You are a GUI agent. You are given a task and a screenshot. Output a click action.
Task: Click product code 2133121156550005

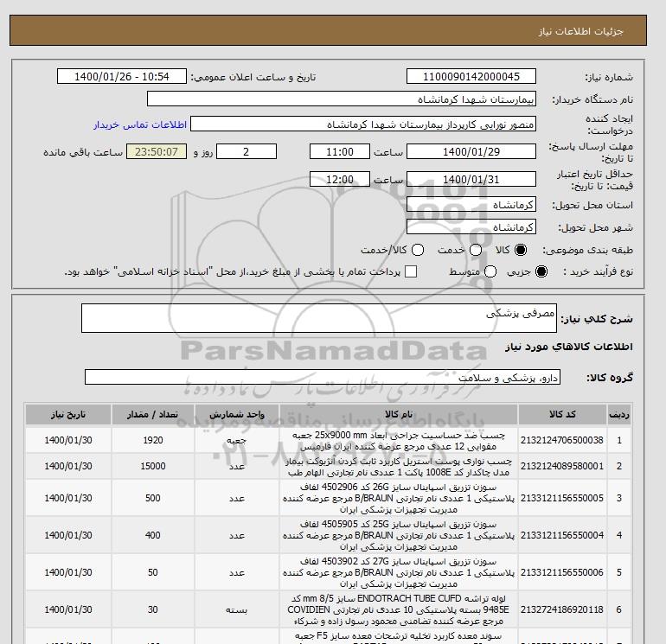pyautogui.click(x=562, y=498)
